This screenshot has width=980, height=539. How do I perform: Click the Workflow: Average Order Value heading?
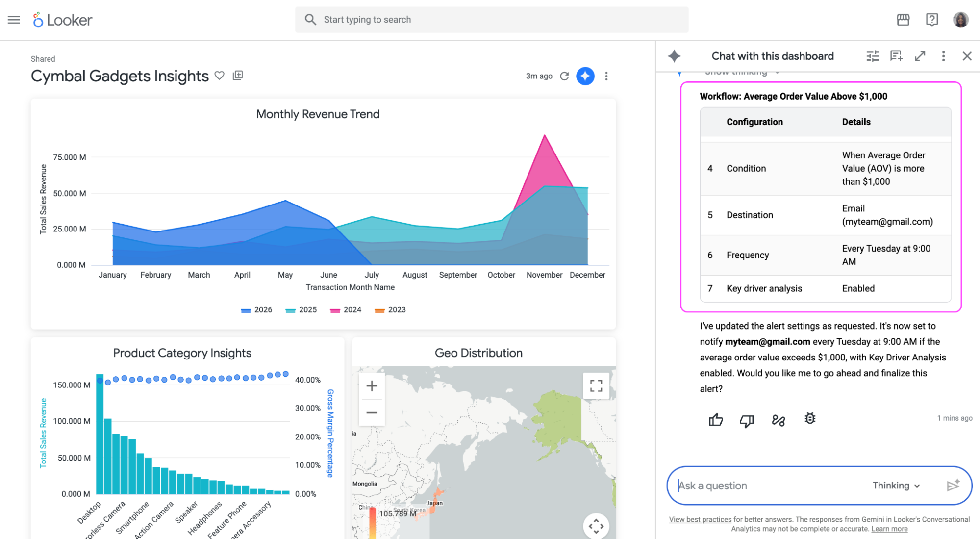793,96
